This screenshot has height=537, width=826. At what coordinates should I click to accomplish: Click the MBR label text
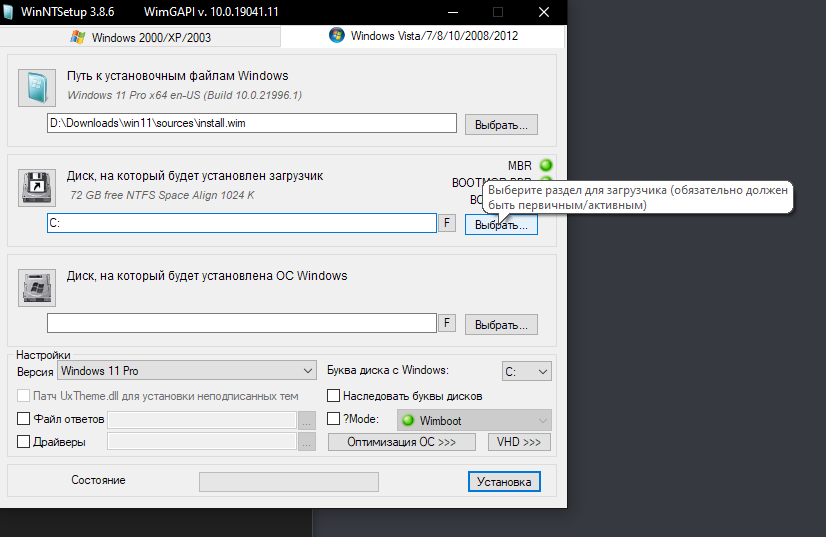(519, 166)
